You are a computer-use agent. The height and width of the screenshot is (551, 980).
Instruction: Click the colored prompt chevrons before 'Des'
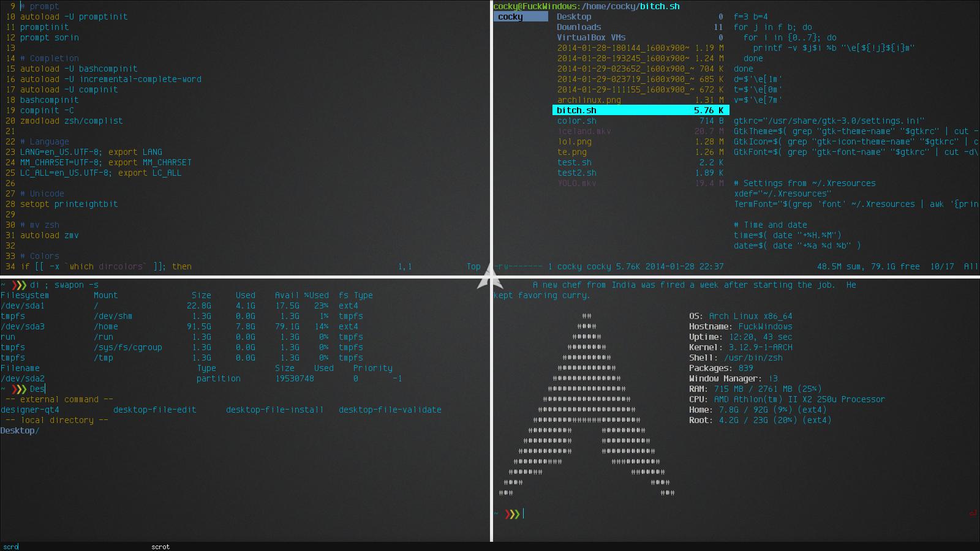point(19,389)
